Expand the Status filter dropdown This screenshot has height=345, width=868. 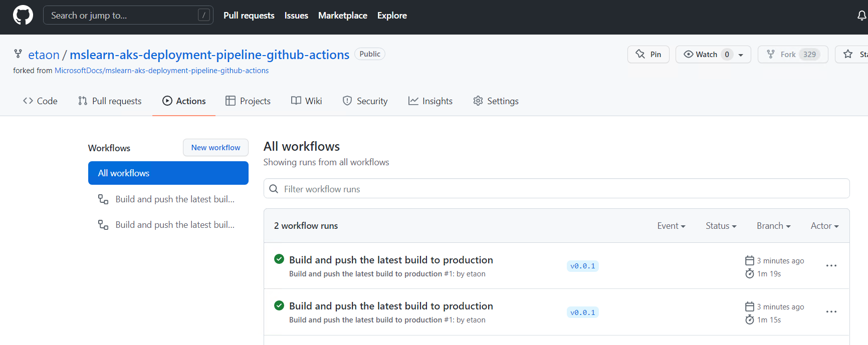[721, 226]
